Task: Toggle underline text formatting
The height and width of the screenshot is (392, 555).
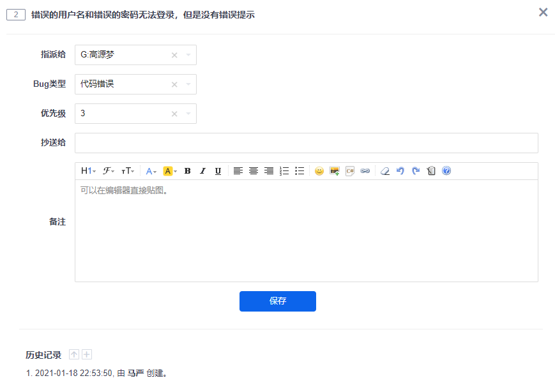Action: point(218,170)
